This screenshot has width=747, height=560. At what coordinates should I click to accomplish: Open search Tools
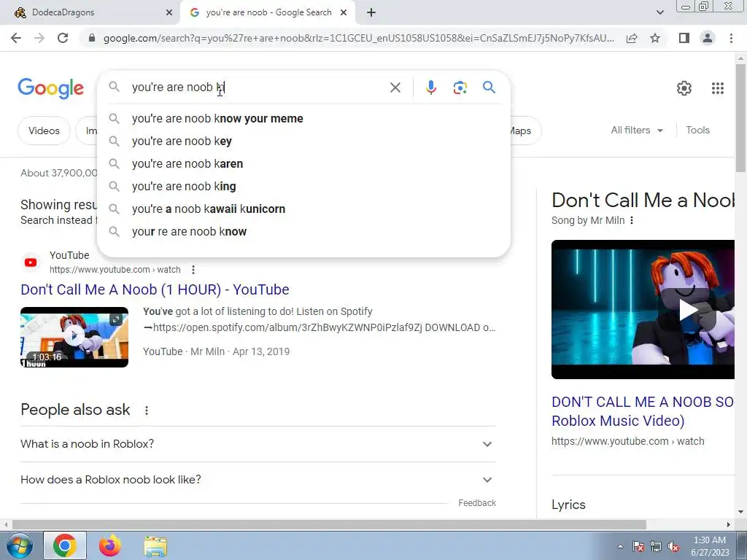(697, 130)
